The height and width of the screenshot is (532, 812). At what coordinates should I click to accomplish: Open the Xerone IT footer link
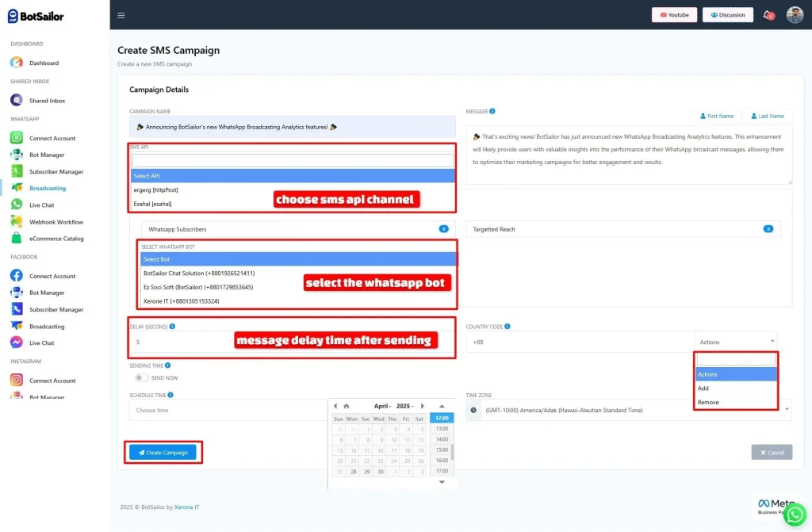coord(187,507)
